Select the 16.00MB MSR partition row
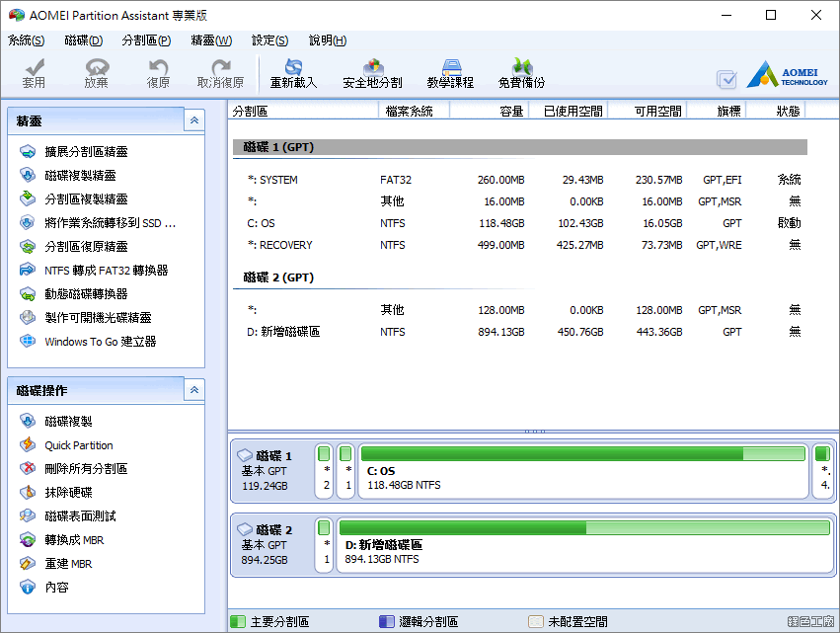Image resolution: width=840 pixels, height=633 pixels. coord(519,201)
